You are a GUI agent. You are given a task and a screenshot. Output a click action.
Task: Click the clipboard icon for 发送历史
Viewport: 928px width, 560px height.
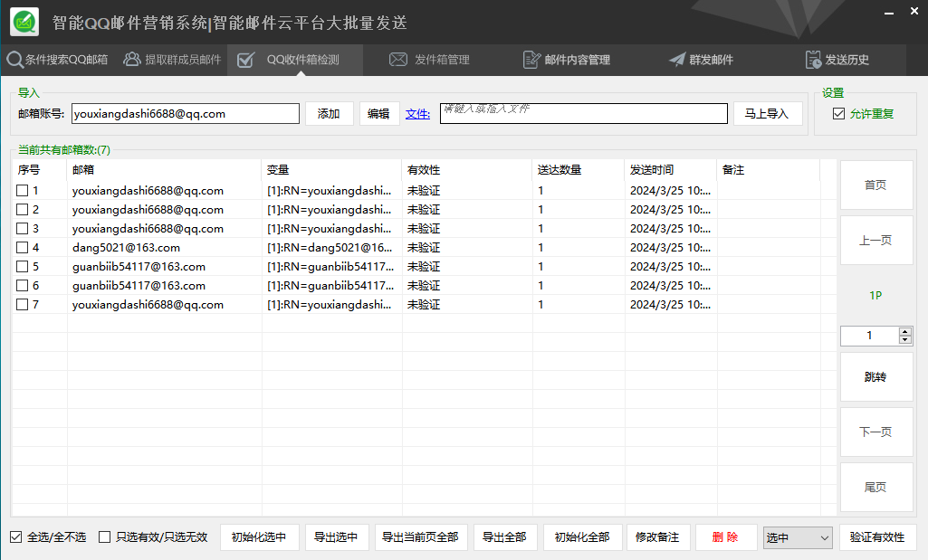tap(813, 59)
